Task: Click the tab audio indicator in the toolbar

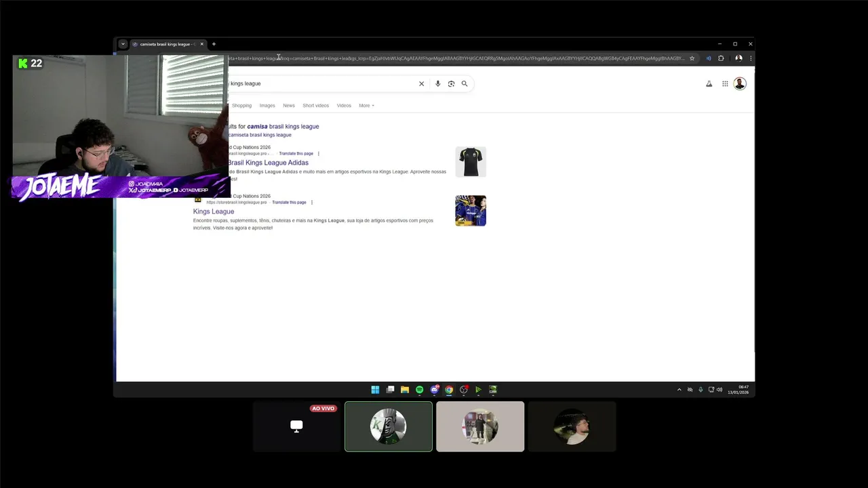Action: tap(709, 58)
